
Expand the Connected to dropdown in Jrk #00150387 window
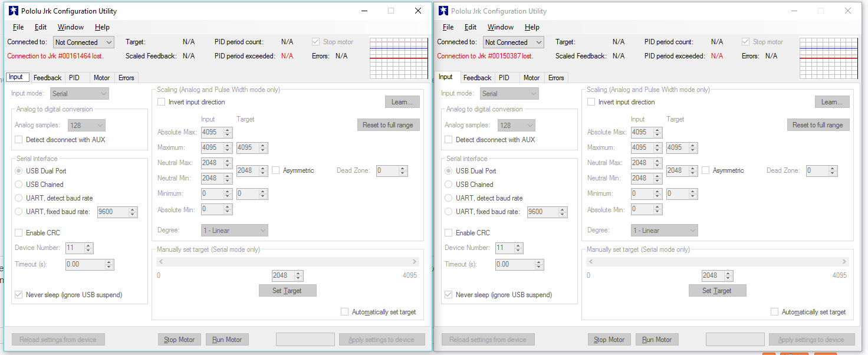(x=514, y=42)
